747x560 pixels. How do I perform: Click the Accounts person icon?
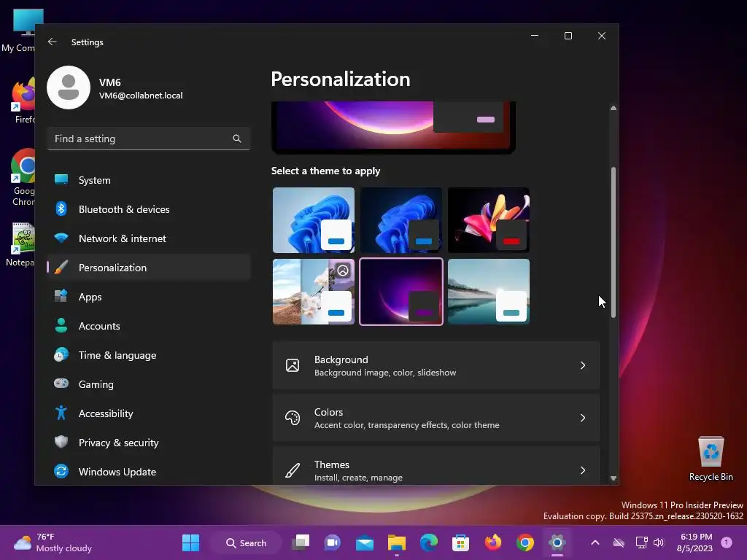coord(61,326)
